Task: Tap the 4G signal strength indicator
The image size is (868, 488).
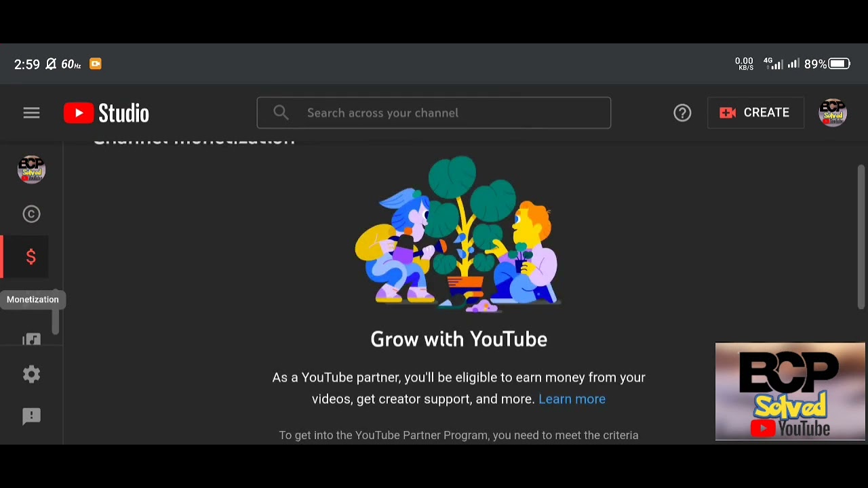Action: [x=773, y=64]
